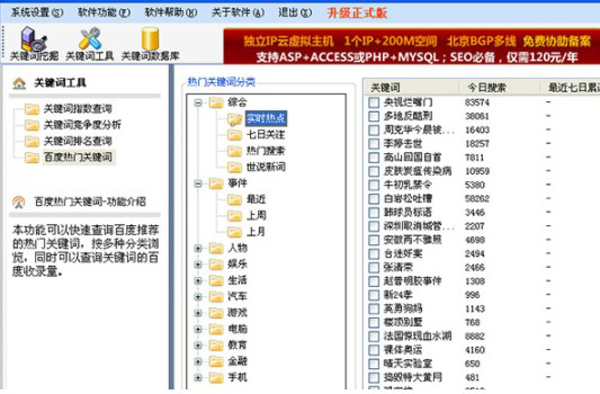Sort by the 关键词 column header
Viewport: 600px width, 394px height.
[412, 88]
